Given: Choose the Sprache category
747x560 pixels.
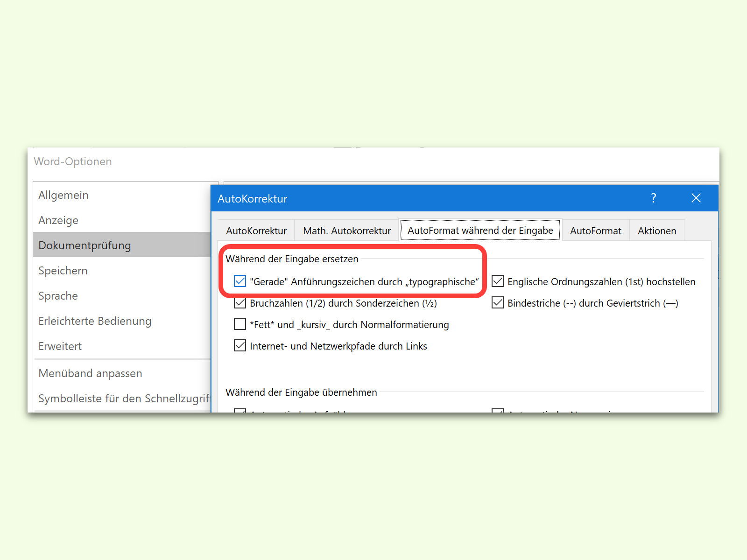Looking at the screenshot, I should [122, 296].
